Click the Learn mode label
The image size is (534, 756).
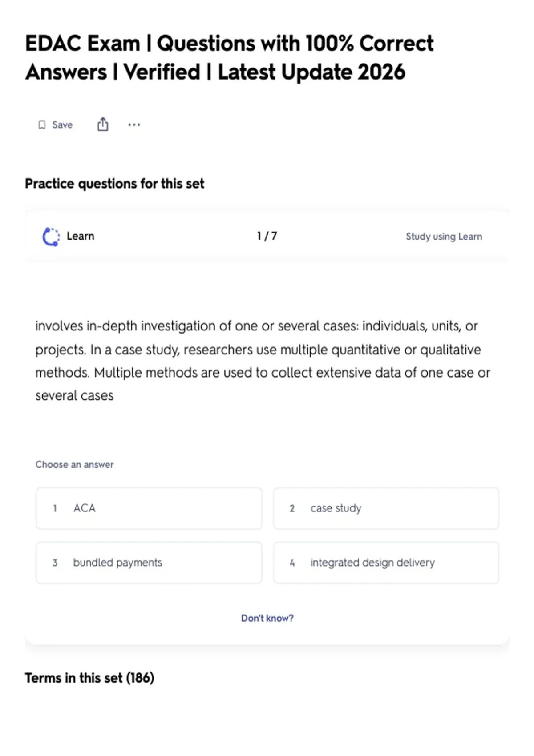click(x=81, y=236)
